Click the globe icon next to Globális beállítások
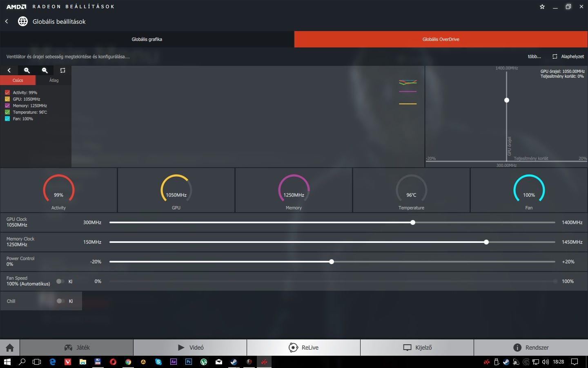Screen dimensions: 588x368 pos(23,21)
